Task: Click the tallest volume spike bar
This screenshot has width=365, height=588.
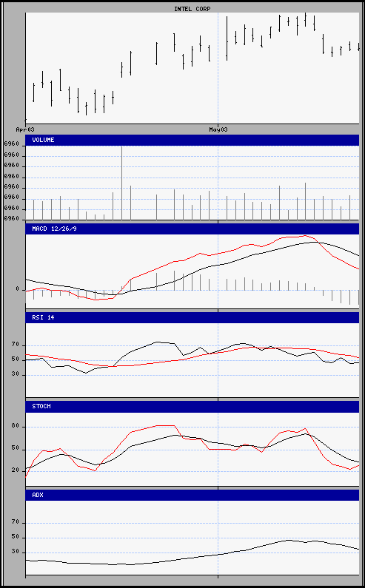Action: click(x=121, y=183)
